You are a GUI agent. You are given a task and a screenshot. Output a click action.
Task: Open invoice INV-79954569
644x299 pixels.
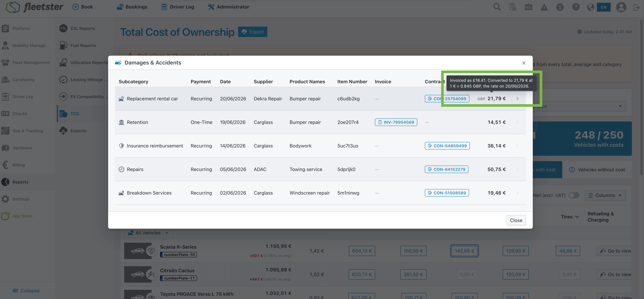pos(396,122)
